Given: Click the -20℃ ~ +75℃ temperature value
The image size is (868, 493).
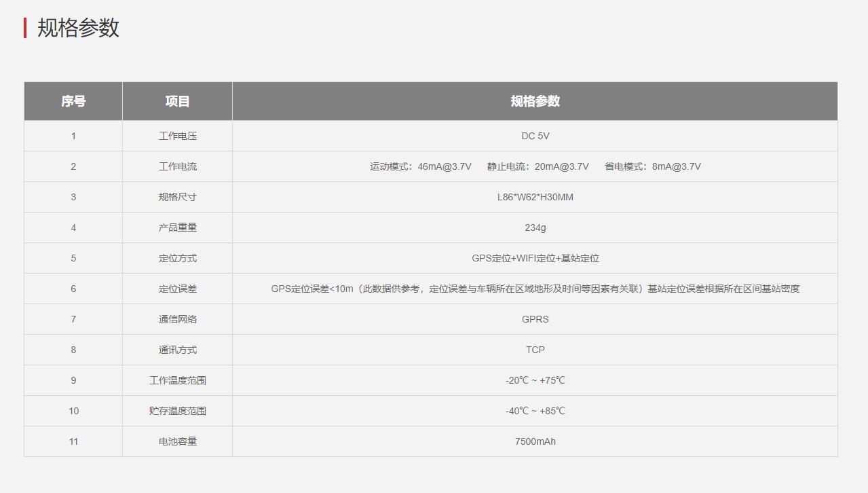Looking at the screenshot, I should (535, 380).
